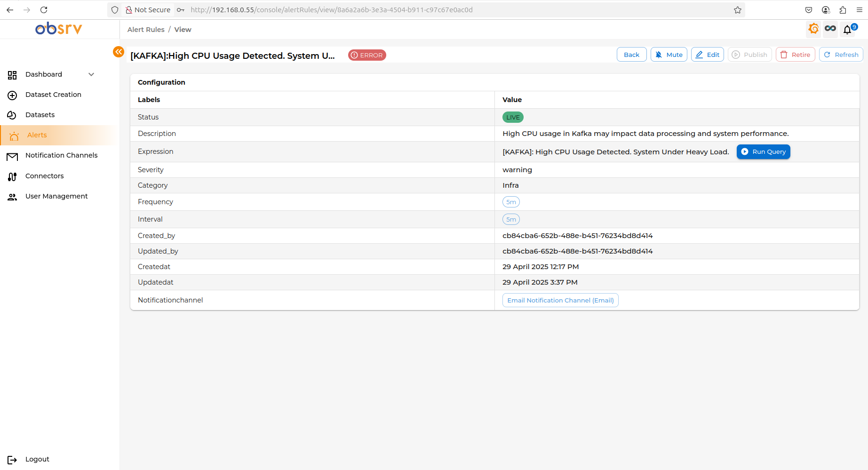868x470 pixels.
Task: Click Logout in the sidebar
Action: (37, 459)
